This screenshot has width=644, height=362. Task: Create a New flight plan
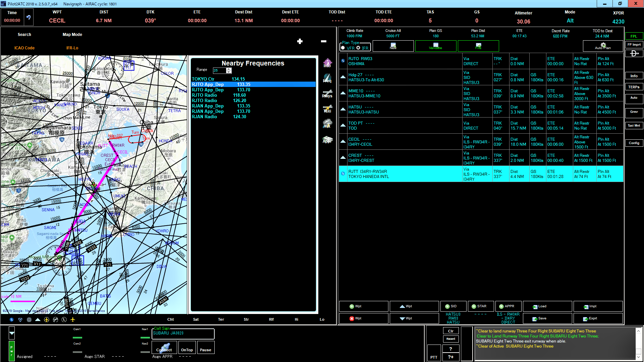pos(393,46)
